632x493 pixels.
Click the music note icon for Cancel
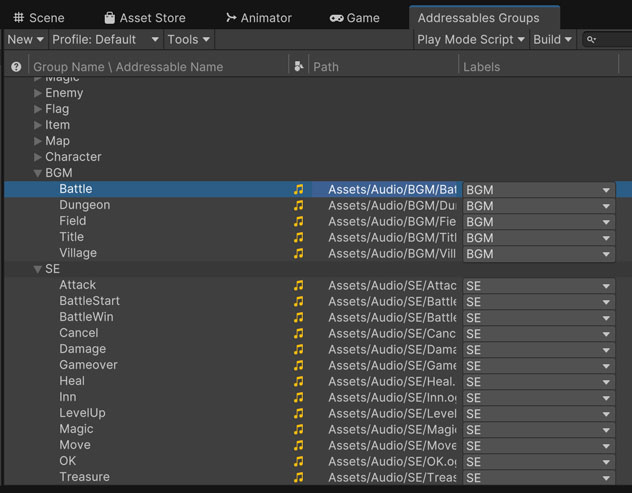point(299,333)
